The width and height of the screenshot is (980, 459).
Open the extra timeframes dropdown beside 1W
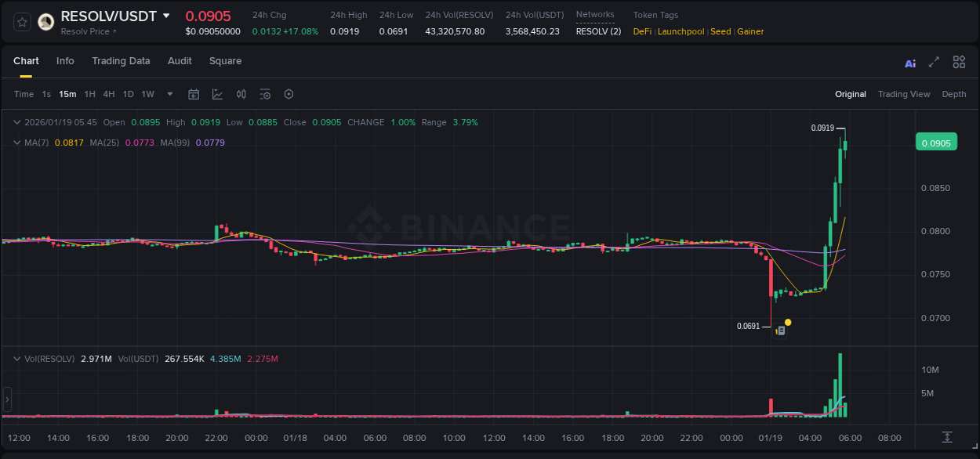(169, 94)
